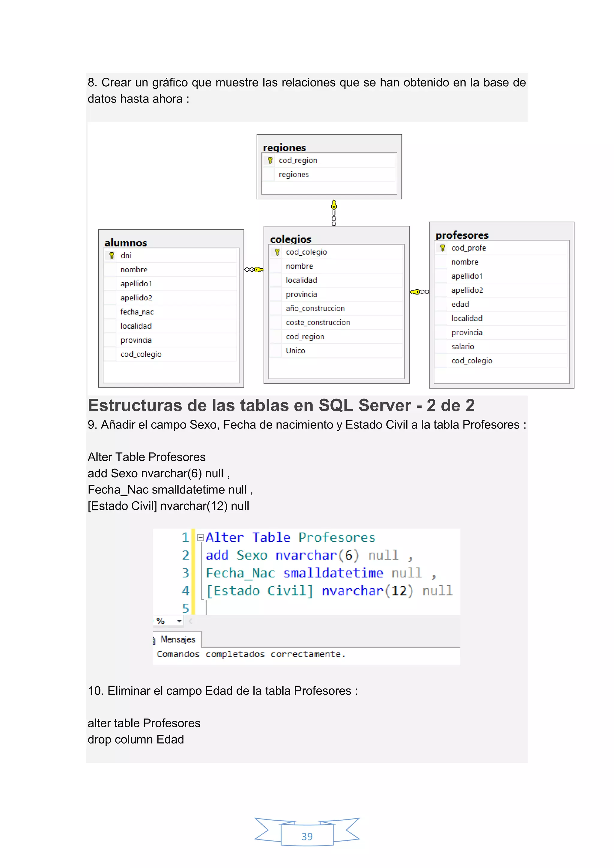Select the nombre row in colegios table
The height and width of the screenshot is (868, 614).
tap(336, 266)
